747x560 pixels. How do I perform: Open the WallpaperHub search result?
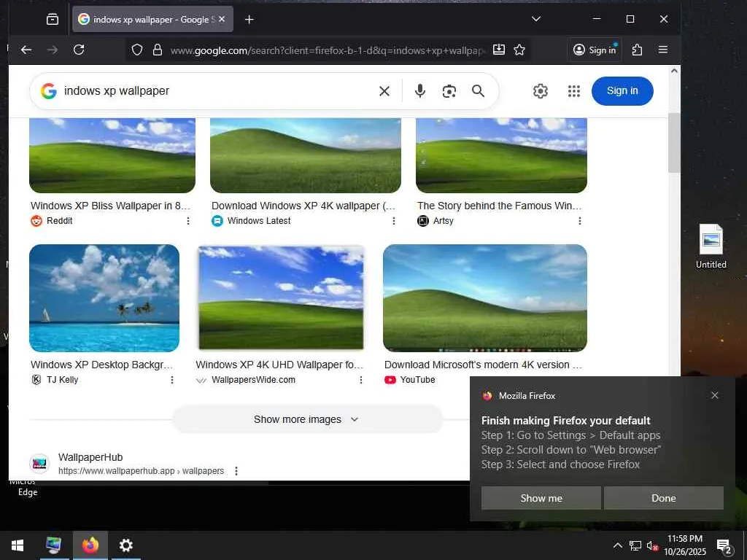click(90, 457)
